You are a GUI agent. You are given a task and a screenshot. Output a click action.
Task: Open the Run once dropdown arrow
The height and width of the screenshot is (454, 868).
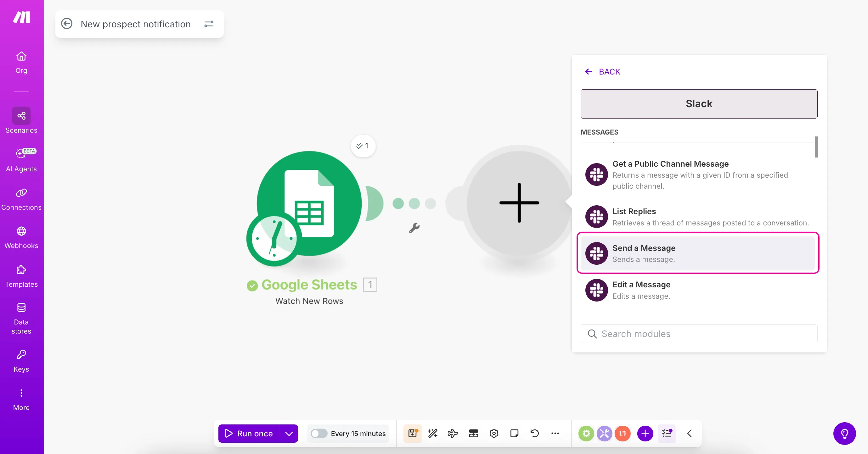point(289,434)
